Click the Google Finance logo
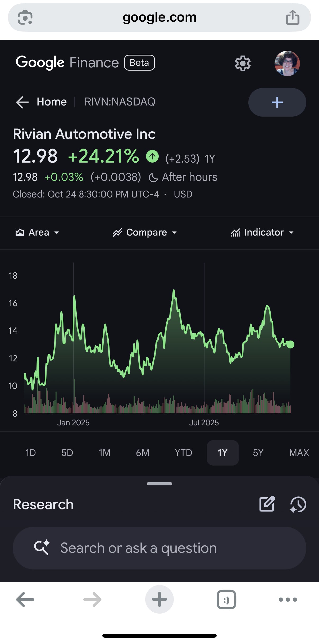This screenshot has width=319, height=644. (x=67, y=63)
